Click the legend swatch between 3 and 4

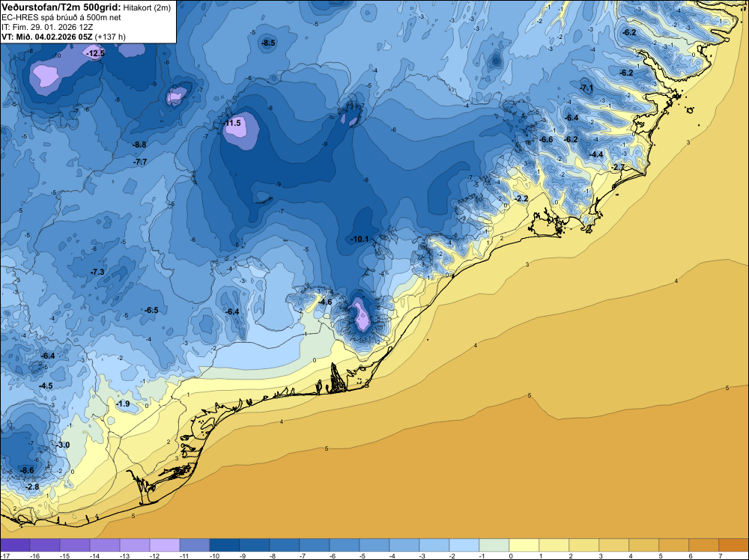(614, 545)
